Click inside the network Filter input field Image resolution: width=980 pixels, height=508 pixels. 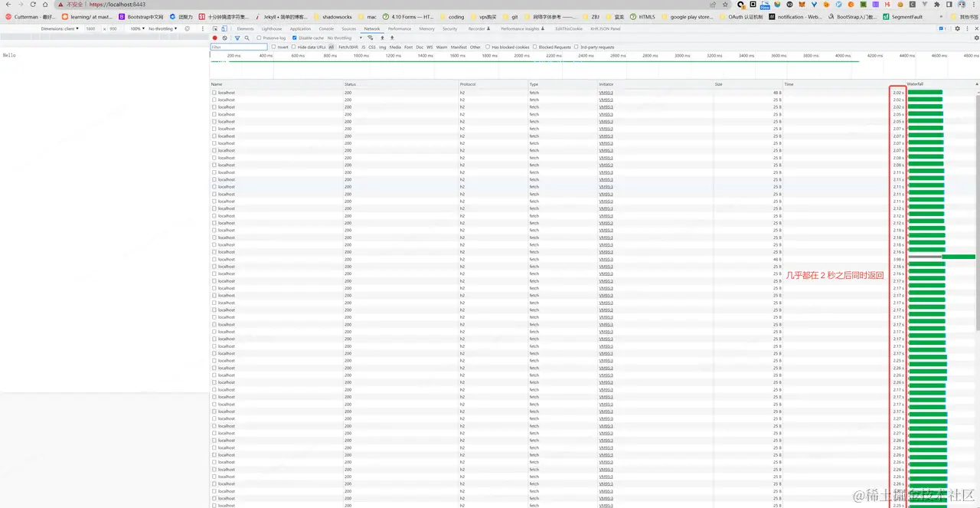(x=237, y=47)
